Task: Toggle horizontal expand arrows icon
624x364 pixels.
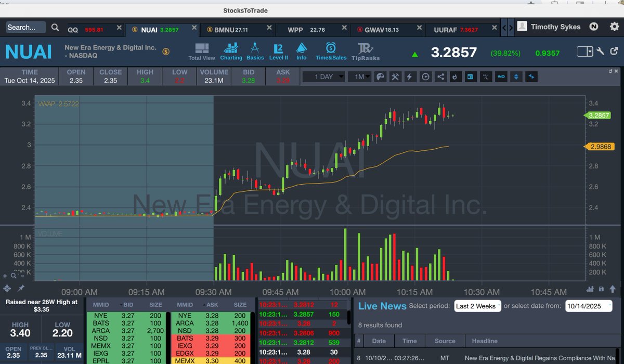Action: click(531, 77)
